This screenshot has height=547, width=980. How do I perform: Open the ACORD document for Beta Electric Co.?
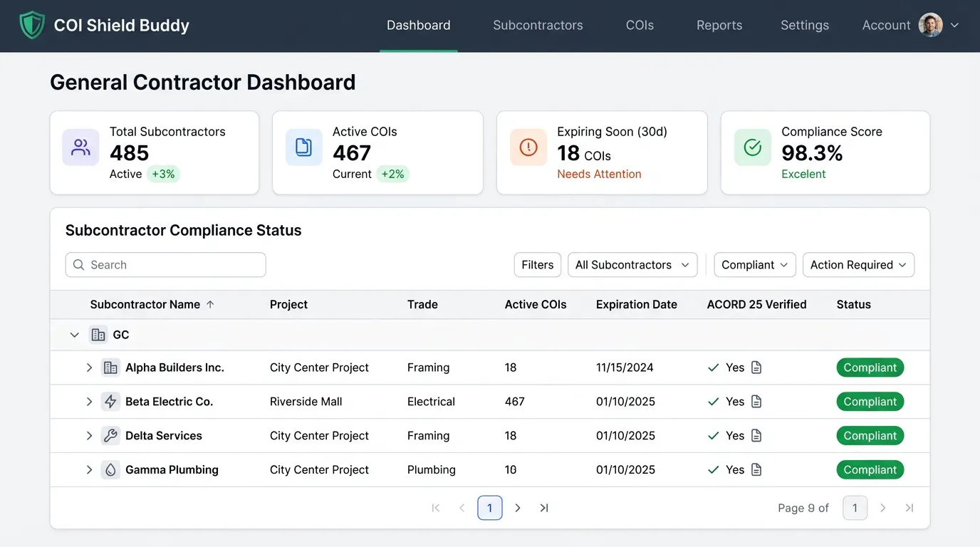(x=756, y=402)
